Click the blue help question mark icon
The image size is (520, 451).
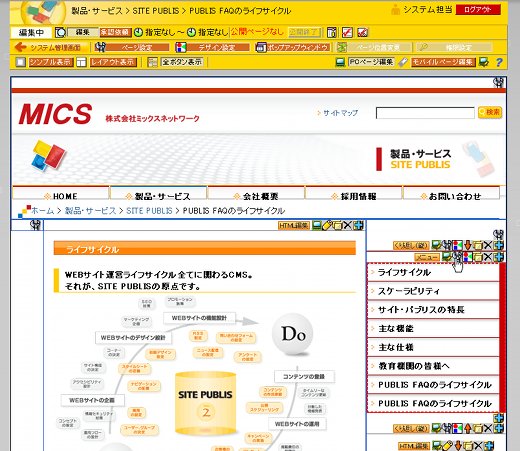point(499,62)
